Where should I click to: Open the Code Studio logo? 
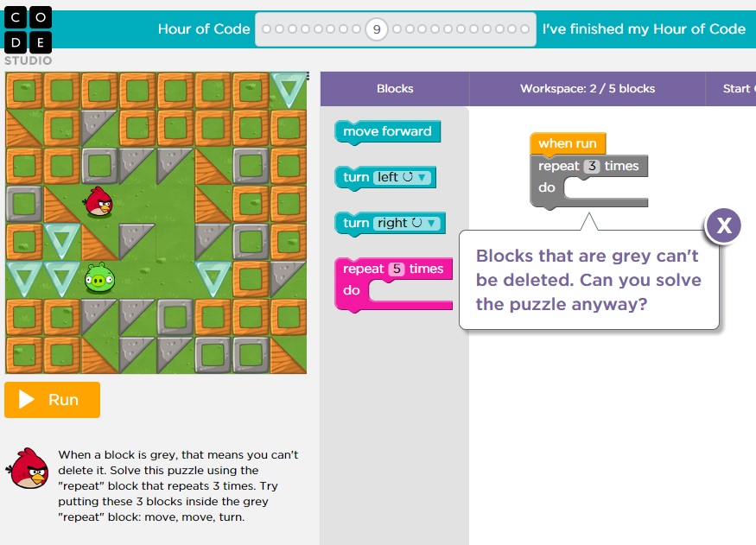coord(28,36)
